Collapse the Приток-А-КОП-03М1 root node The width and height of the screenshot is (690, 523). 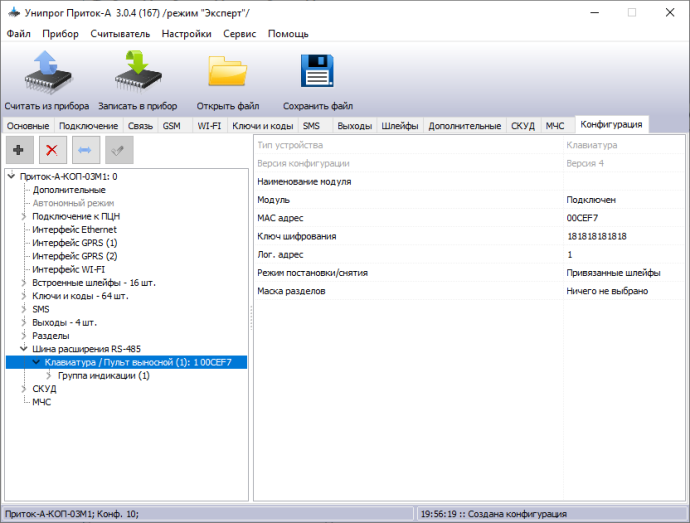tap(11, 177)
